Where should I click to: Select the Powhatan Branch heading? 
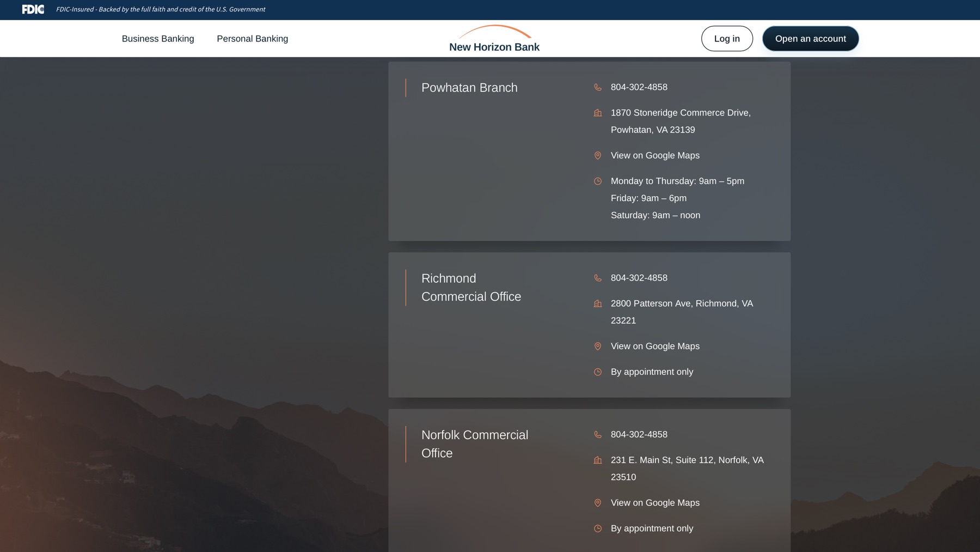coord(469,88)
